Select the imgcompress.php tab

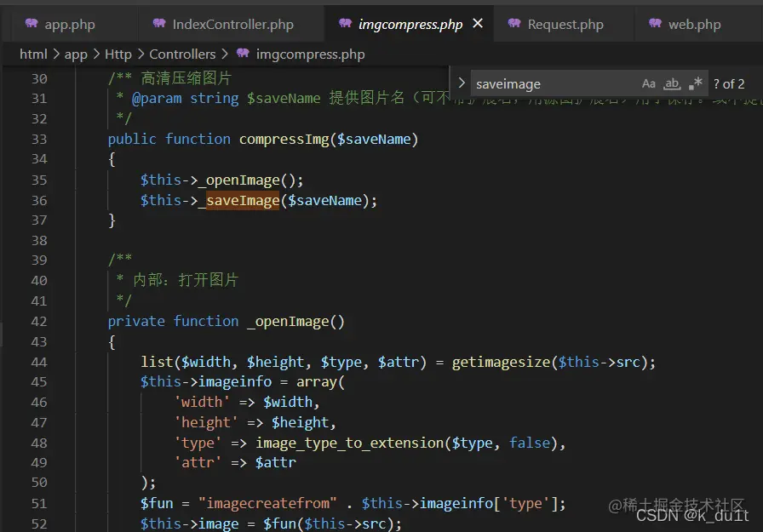click(410, 25)
